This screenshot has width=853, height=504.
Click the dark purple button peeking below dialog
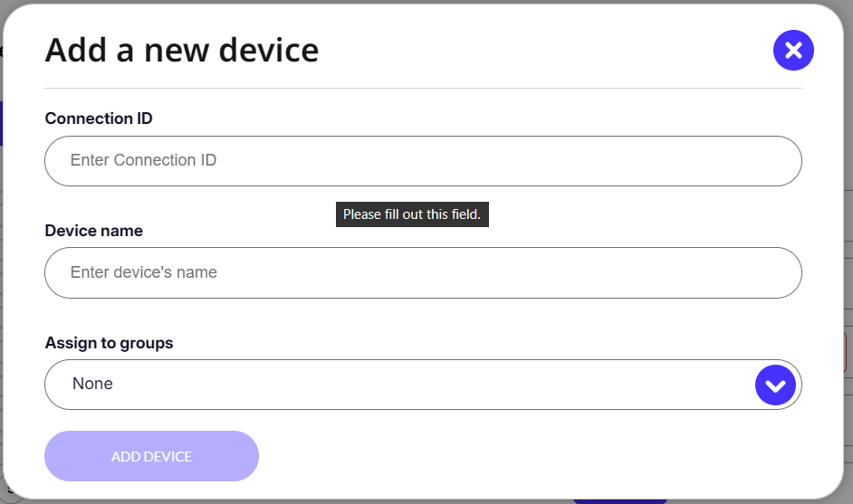(618, 499)
